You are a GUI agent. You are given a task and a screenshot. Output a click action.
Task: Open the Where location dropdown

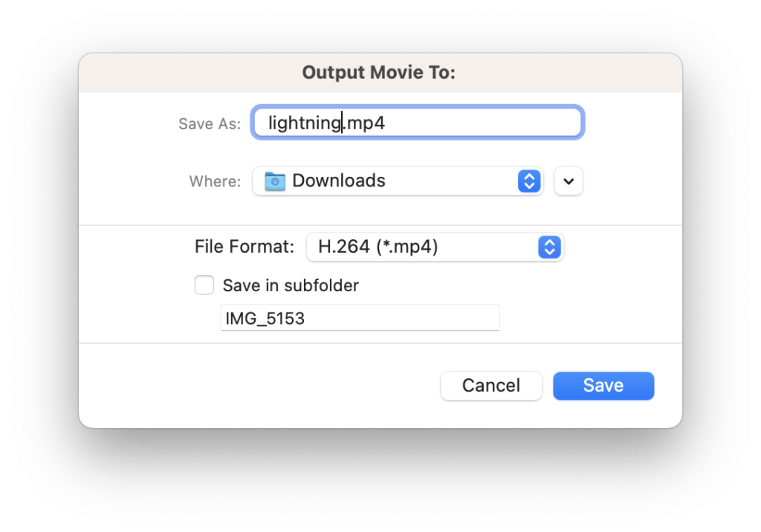pos(398,181)
